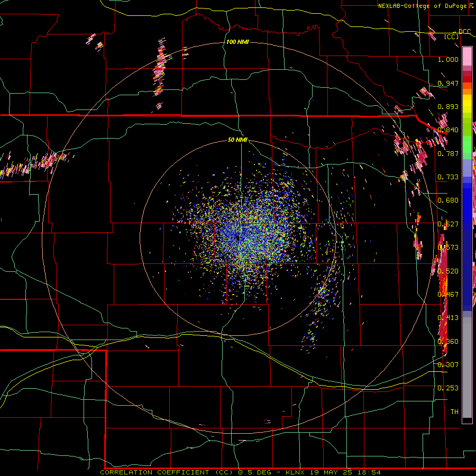Click the "50 NMI" range ring label
The image size is (476, 476).
237,140
